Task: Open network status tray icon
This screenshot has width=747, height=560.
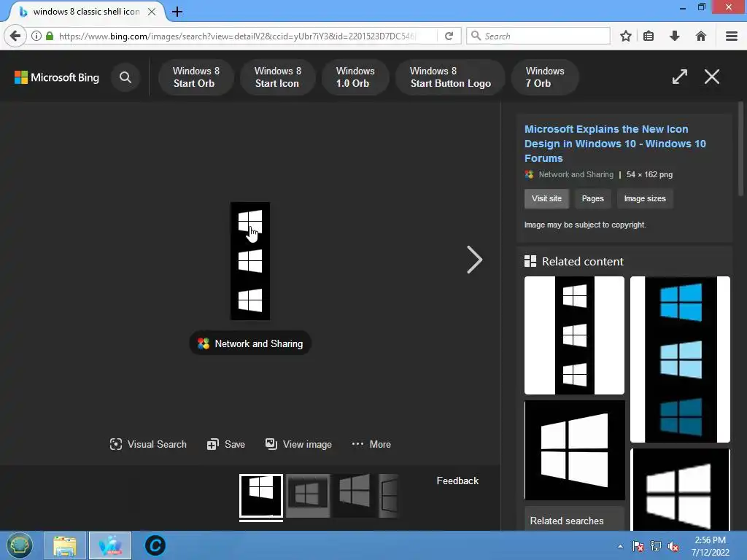Action: pos(656,546)
